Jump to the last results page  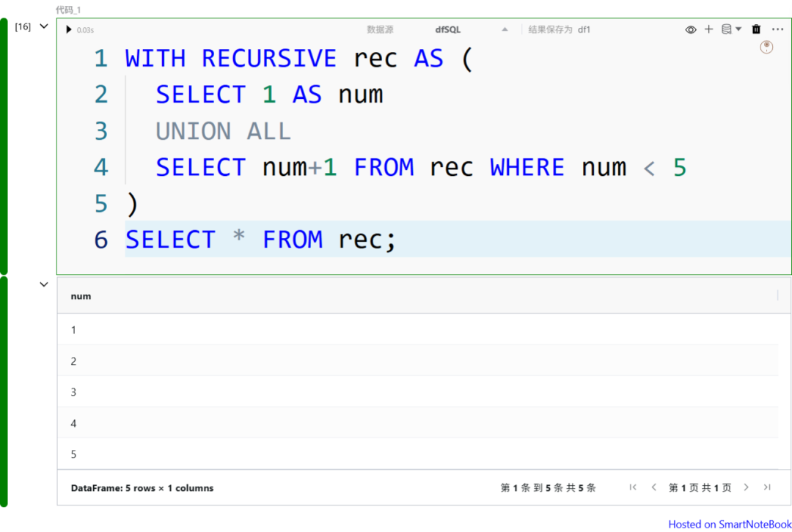(767, 487)
